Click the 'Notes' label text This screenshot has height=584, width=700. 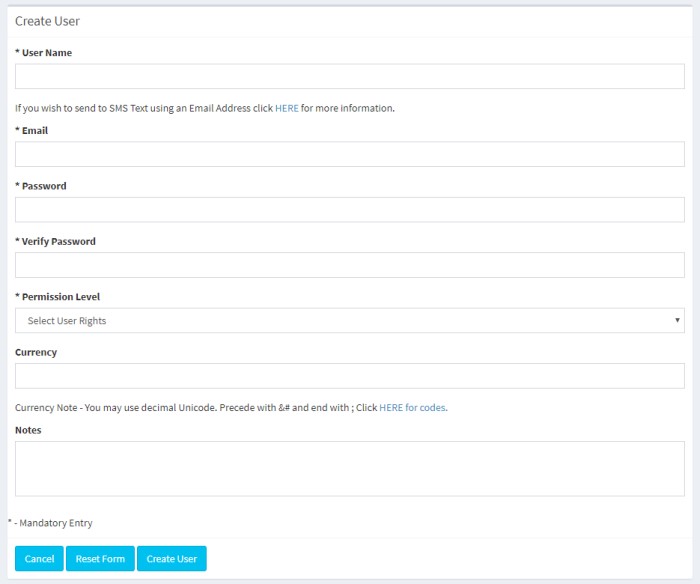(x=28, y=430)
